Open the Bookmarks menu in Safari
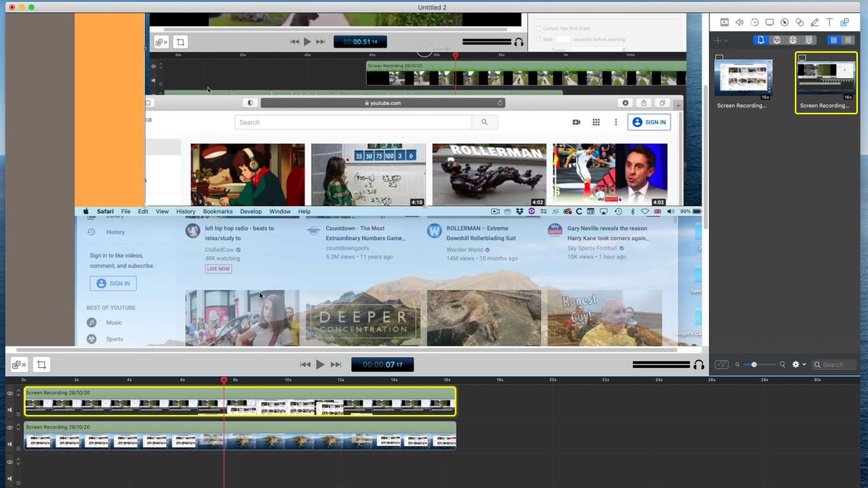Image resolution: width=868 pixels, height=488 pixels. click(x=217, y=211)
